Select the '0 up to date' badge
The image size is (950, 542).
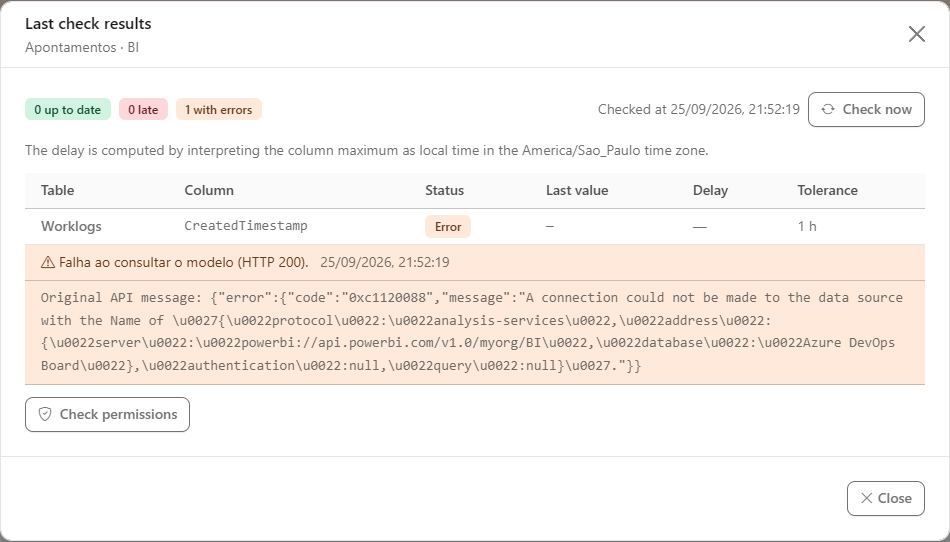coord(68,110)
